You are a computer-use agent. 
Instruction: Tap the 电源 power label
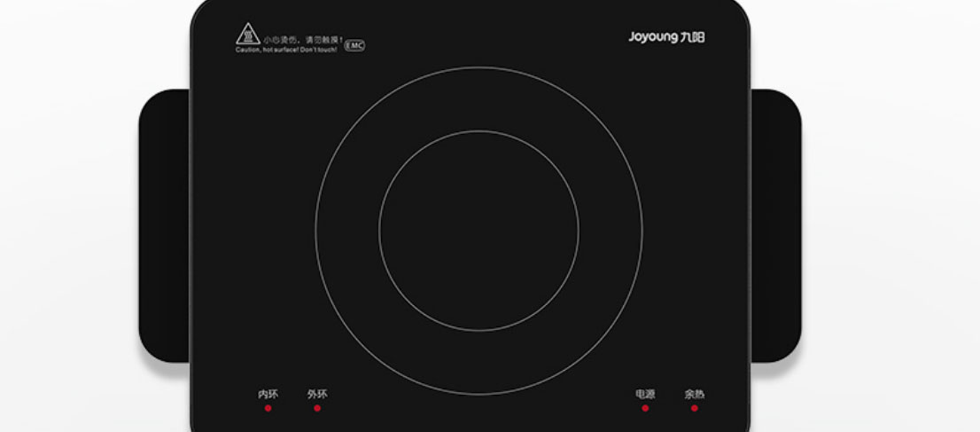645,394
